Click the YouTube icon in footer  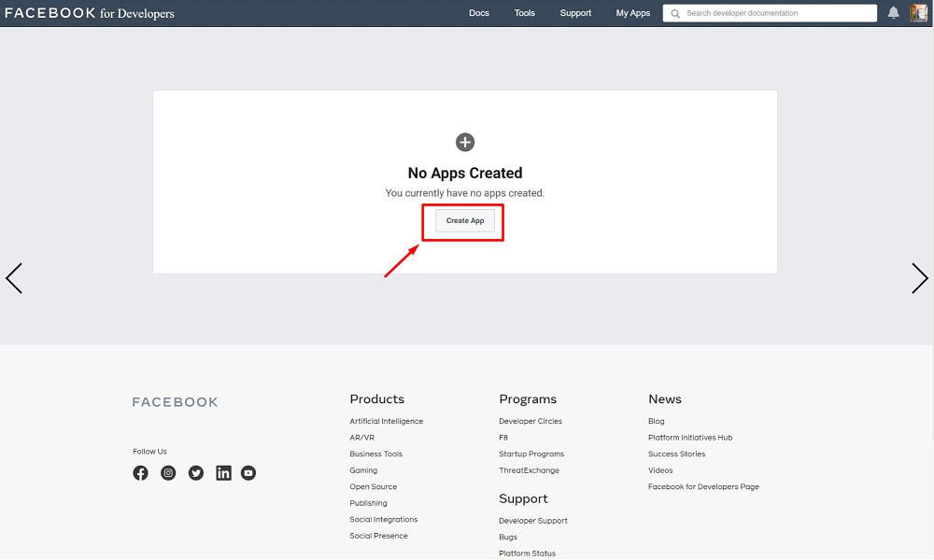248,473
